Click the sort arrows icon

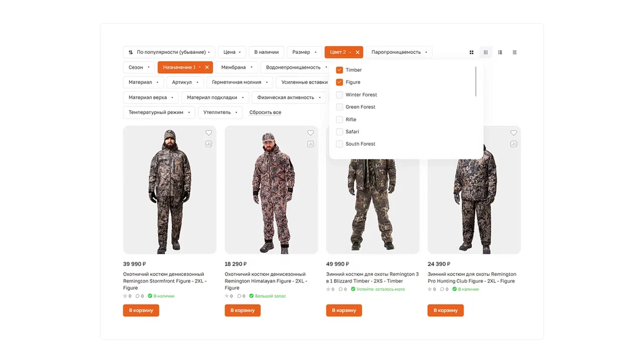tap(131, 52)
